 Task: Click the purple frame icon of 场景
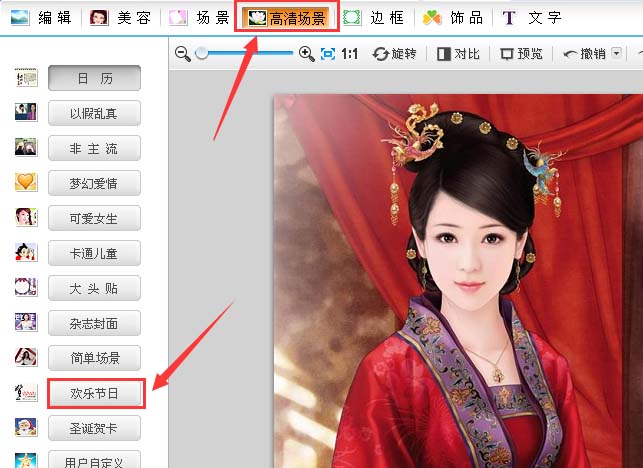click(178, 18)
